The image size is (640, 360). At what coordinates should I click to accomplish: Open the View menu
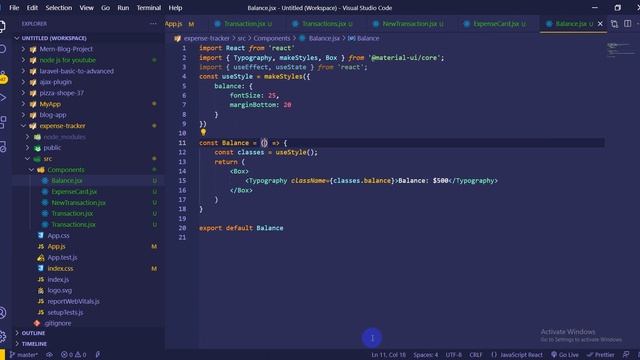tap(87, 8)
